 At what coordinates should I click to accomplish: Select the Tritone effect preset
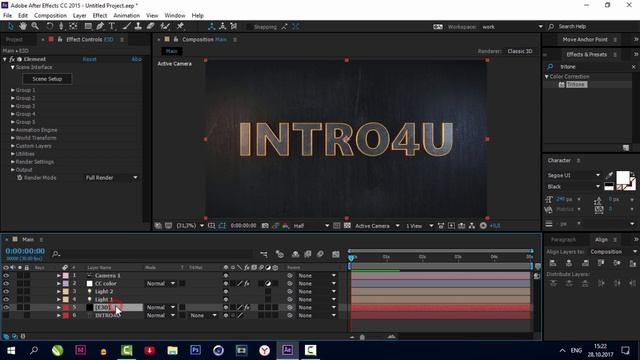[x=576, y=84]
